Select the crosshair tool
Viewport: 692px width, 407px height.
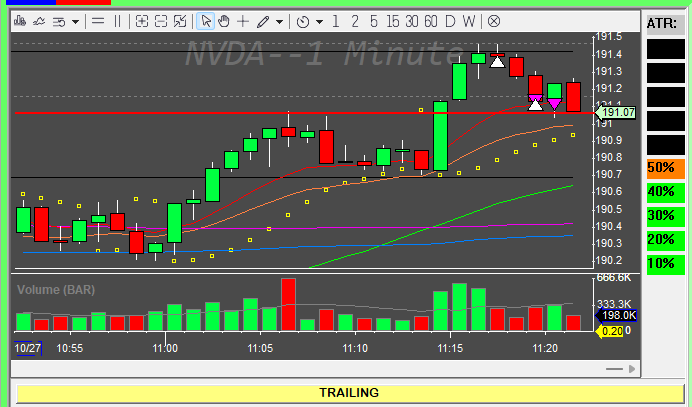[x=243, y=21]
